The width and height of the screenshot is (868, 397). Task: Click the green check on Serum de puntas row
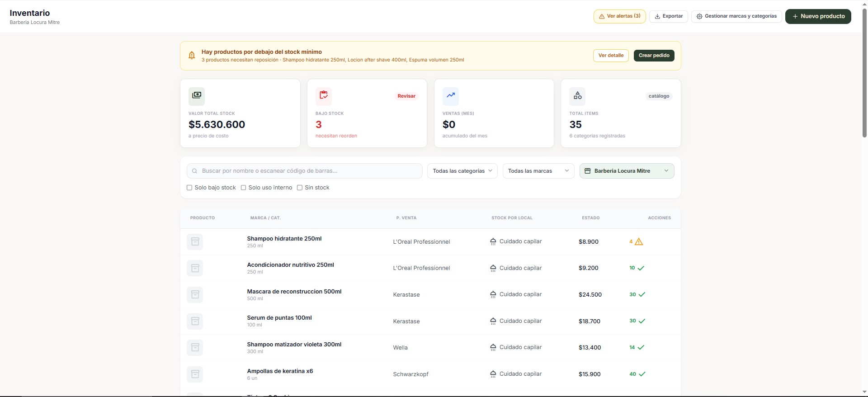642,321
